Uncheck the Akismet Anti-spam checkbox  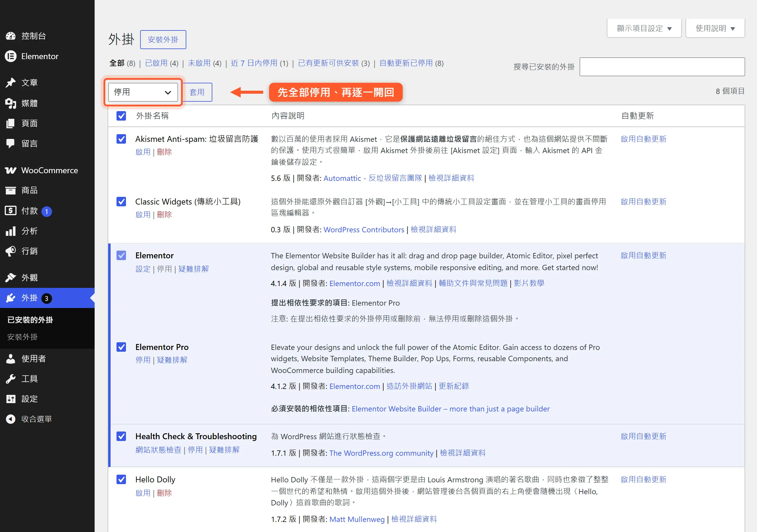121,139
